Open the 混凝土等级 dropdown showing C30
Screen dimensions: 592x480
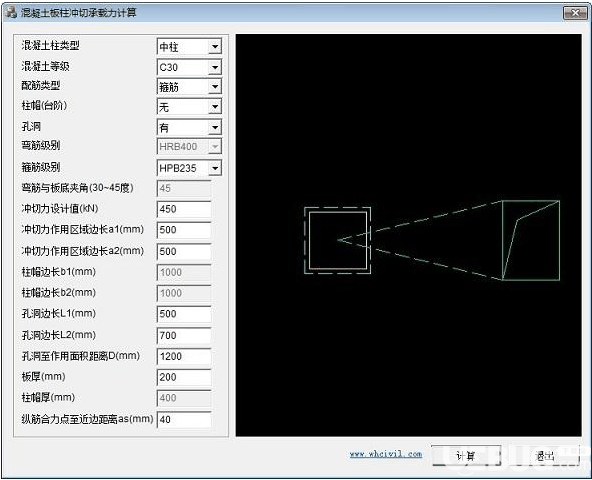tap(189, 67)
